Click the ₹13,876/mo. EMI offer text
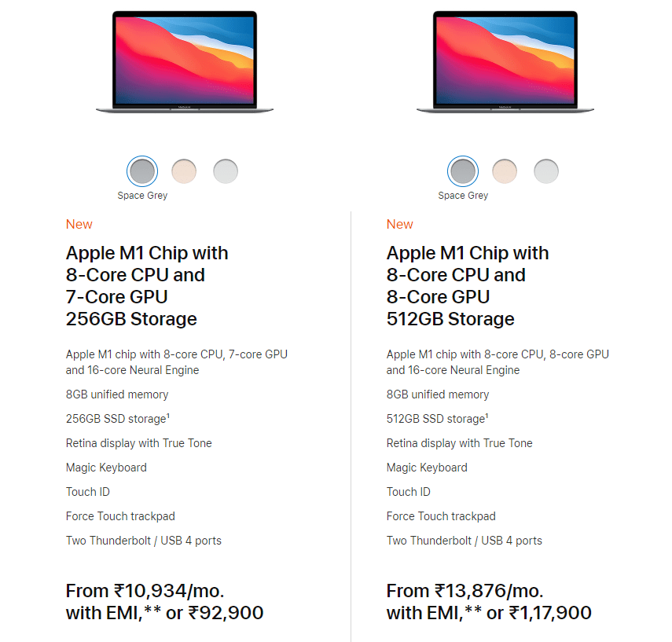Image resolution: width=672 pixels, height=642 pixels. coord(489,591)
